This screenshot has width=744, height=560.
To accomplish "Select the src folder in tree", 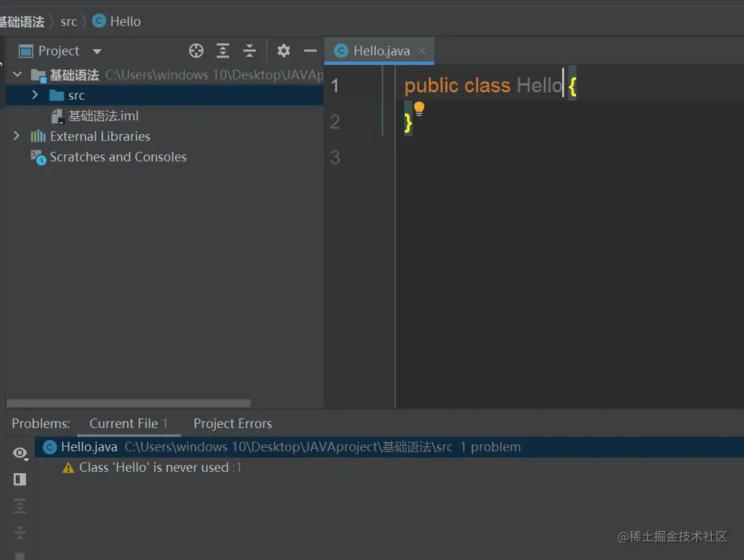I will point(164,96).
